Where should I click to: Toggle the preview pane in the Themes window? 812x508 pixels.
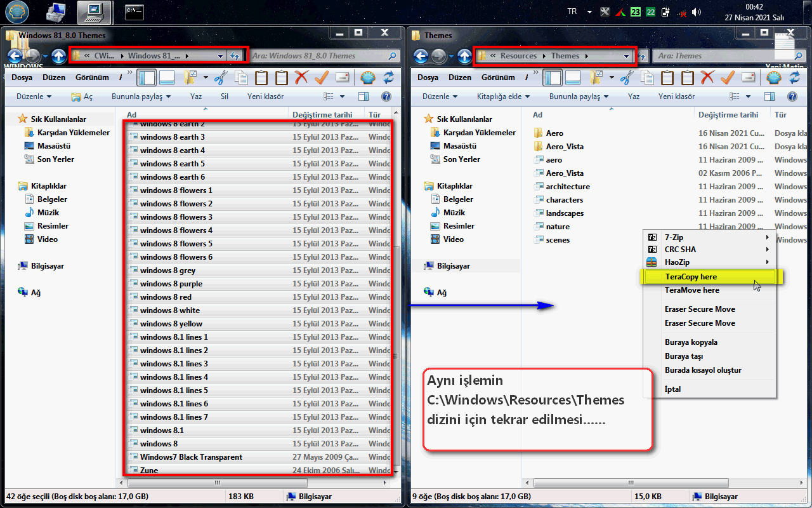[769, 97]
